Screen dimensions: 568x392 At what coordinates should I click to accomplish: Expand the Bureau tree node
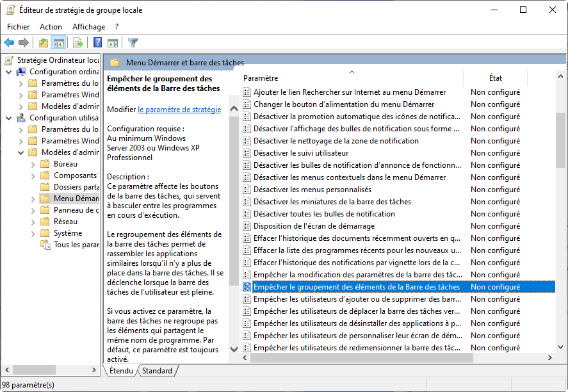tap(33, 165)
